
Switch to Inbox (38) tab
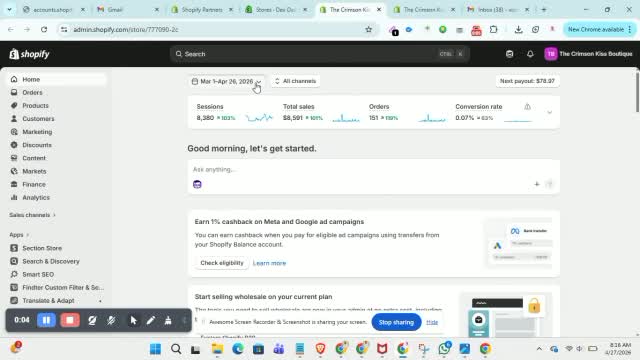[x=498, y=9]
